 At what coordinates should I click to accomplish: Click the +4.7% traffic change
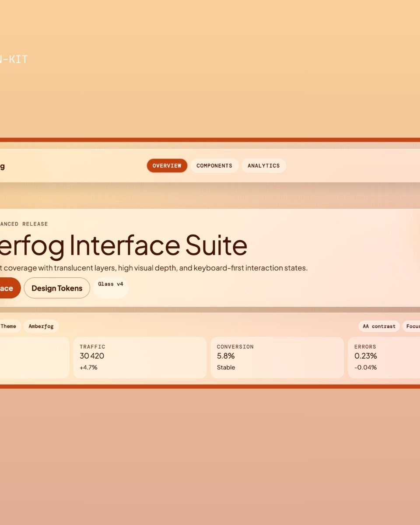[x=88, y=367]
